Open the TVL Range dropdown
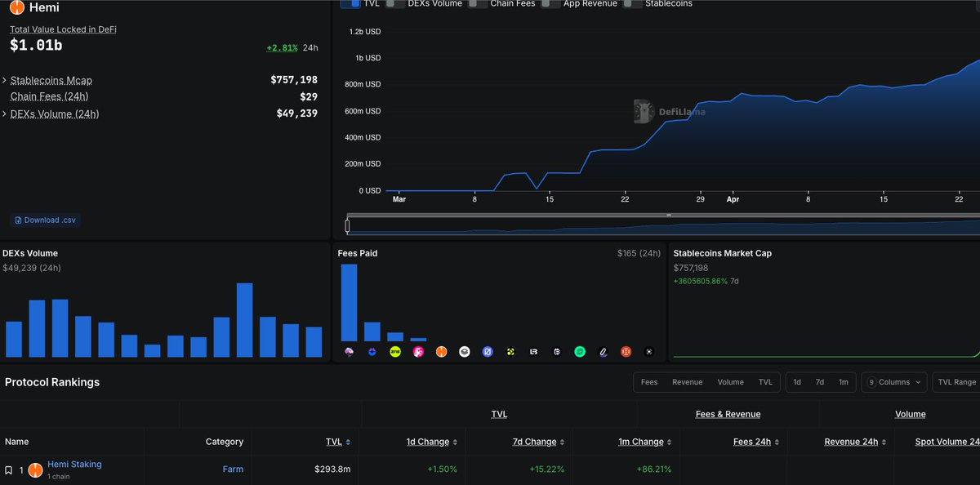 (956, 382)
